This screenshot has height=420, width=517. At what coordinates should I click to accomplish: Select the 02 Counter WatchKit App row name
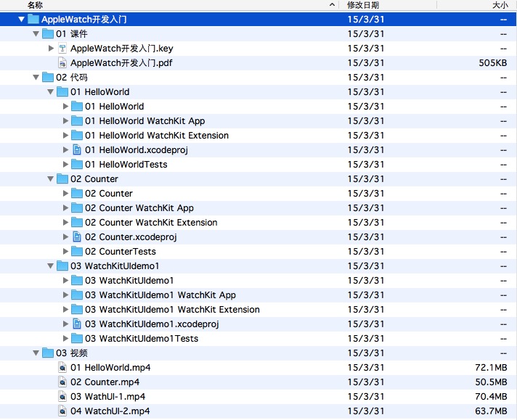click(139, 208)
